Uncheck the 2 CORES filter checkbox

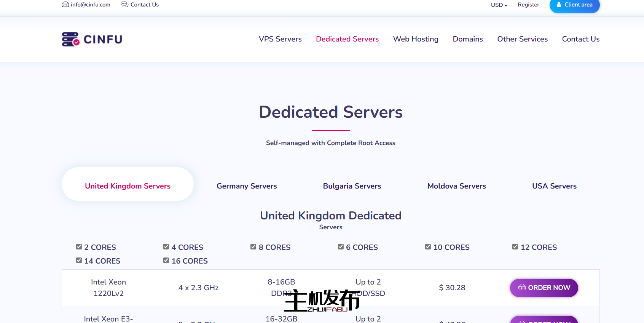point(79,247)
